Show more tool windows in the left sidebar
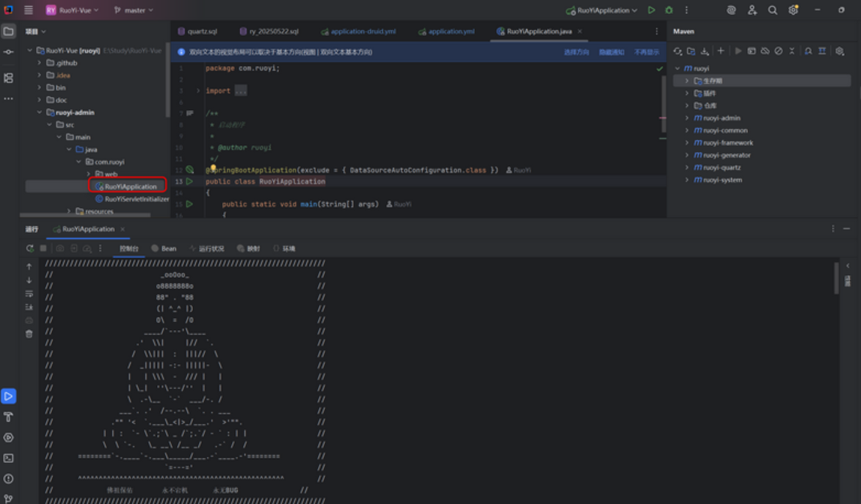 point(8,99)
